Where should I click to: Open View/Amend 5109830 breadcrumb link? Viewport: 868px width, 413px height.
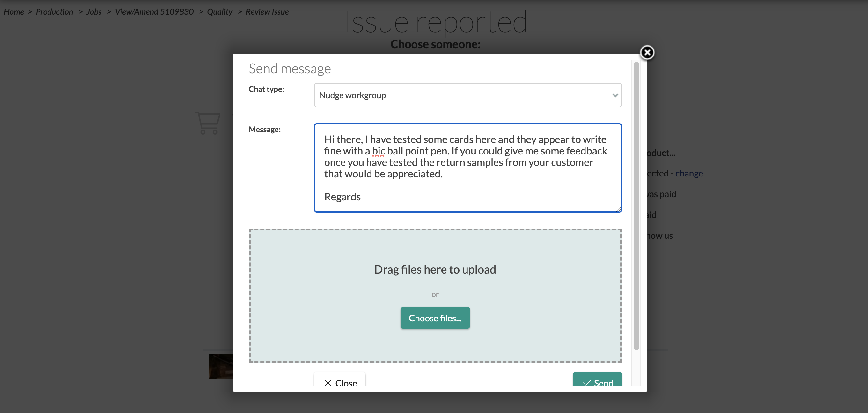click(x=154, y=12)
